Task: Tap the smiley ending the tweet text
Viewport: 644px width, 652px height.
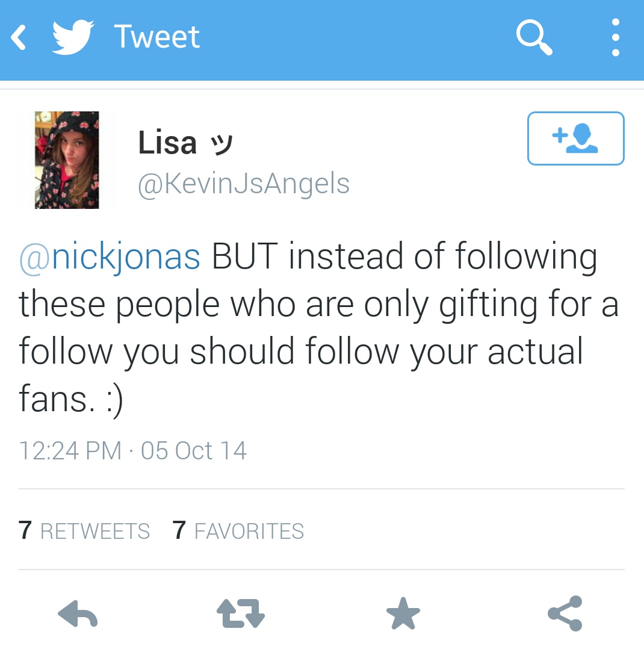Action: coord(115,400)
